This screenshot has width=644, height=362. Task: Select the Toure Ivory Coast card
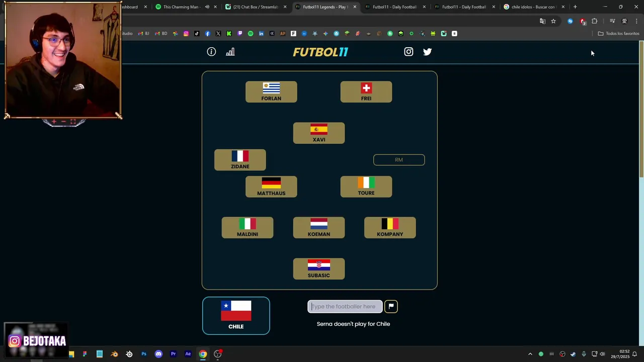pos(366,187)
